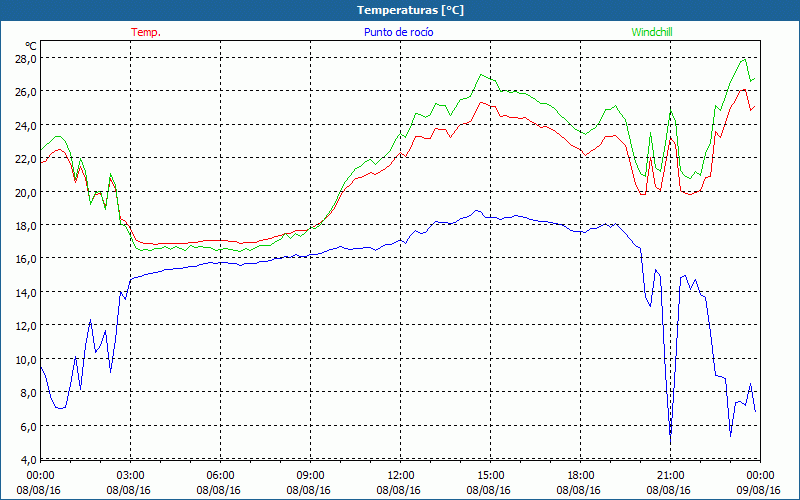Click the 06:00 time axis label

click(218, 476)
